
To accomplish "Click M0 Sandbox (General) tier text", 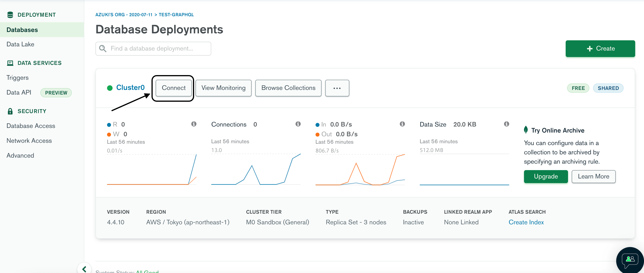I will (x=278, y=222).
